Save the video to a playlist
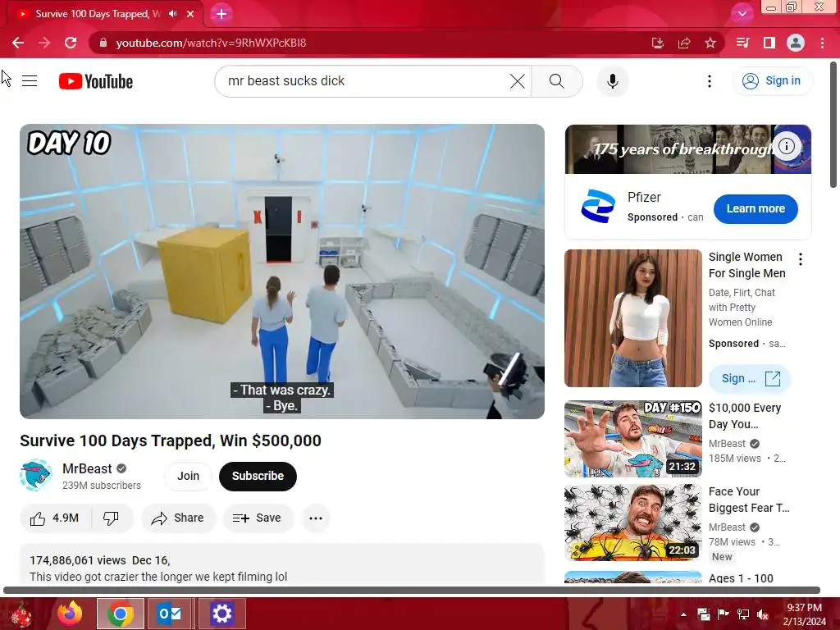The height and width of the screenshot is (630, 840). click(x=258, y=518)
